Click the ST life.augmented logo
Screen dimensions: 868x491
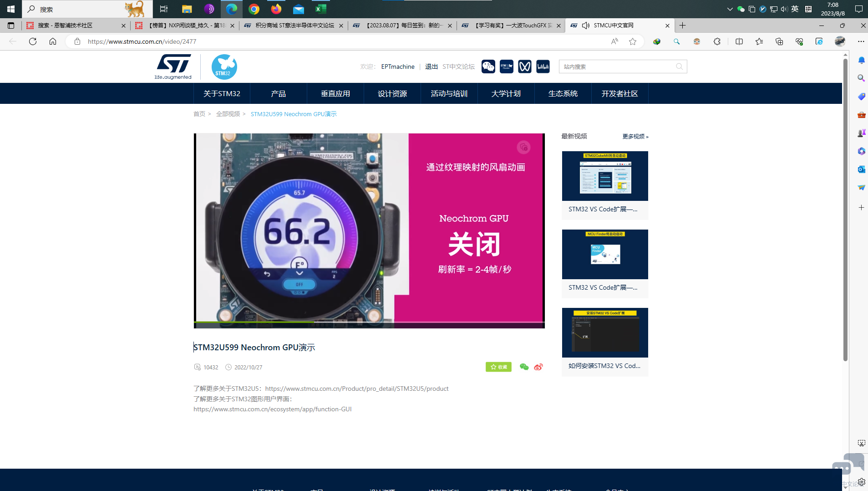pyautogui.click(x=173, y=67)
